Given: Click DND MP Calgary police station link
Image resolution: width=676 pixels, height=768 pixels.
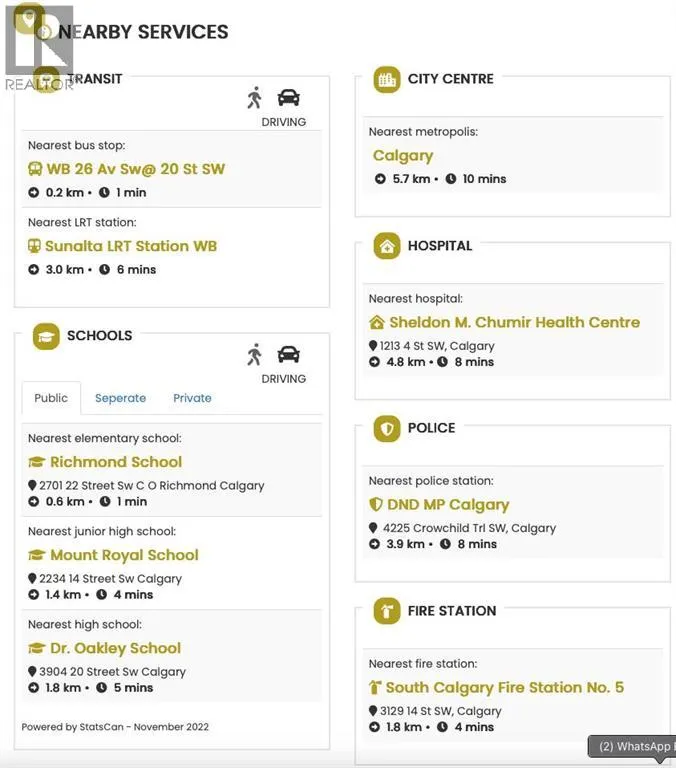Looking at the screenshot, I should 448,505.
